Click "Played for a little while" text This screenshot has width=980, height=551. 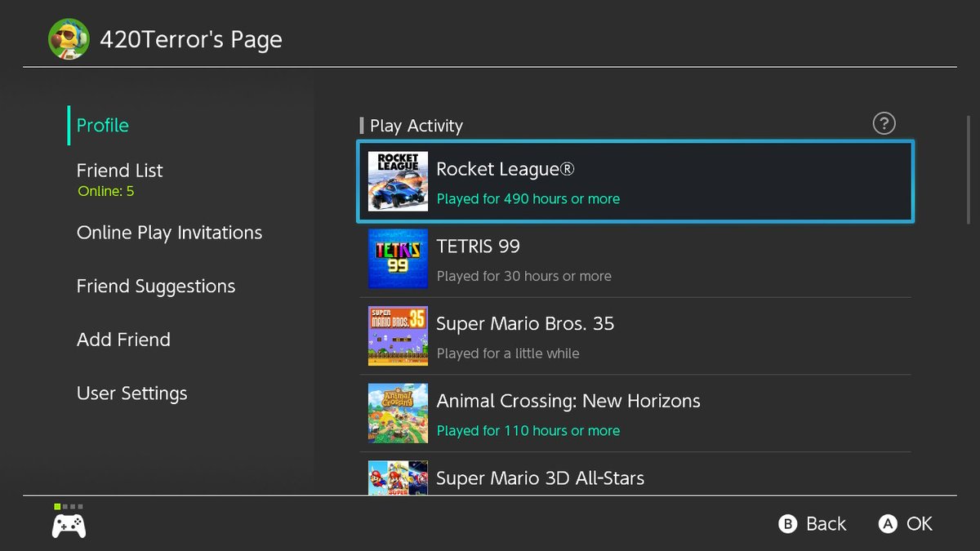pyautogui.click(x=508, y=353)
